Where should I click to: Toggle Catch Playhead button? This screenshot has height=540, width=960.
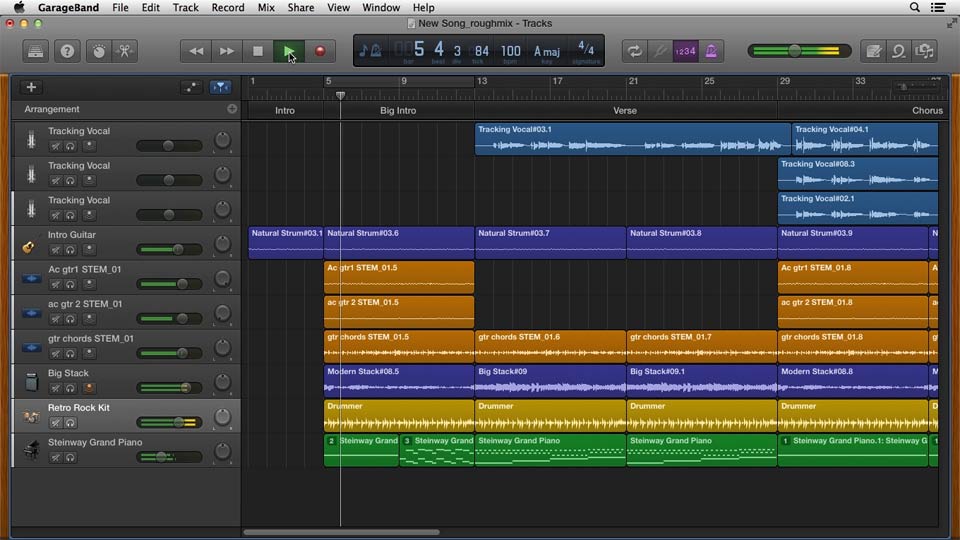220,88
